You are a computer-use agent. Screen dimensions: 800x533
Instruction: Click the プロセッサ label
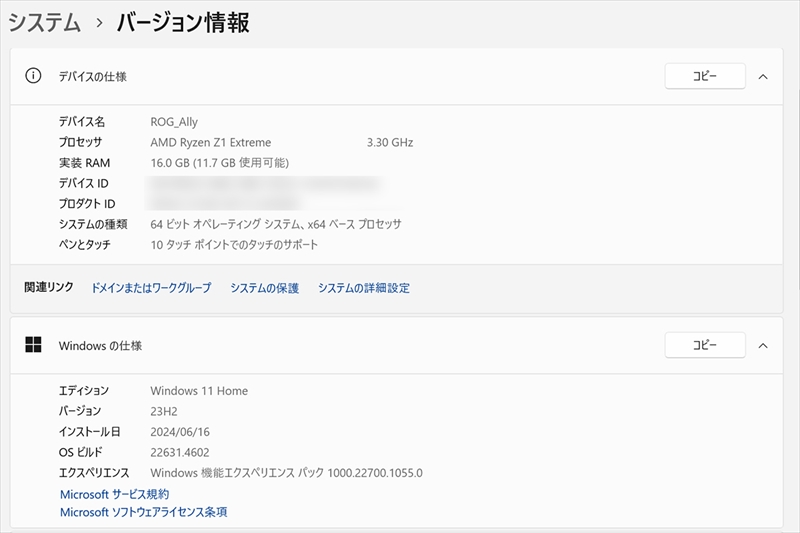coord(80,142)
